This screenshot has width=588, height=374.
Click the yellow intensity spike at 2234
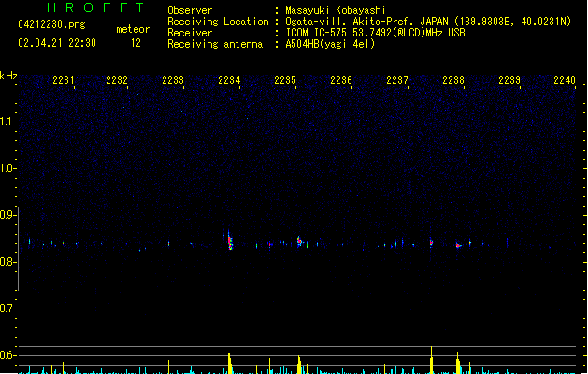[x=230, y=364]
